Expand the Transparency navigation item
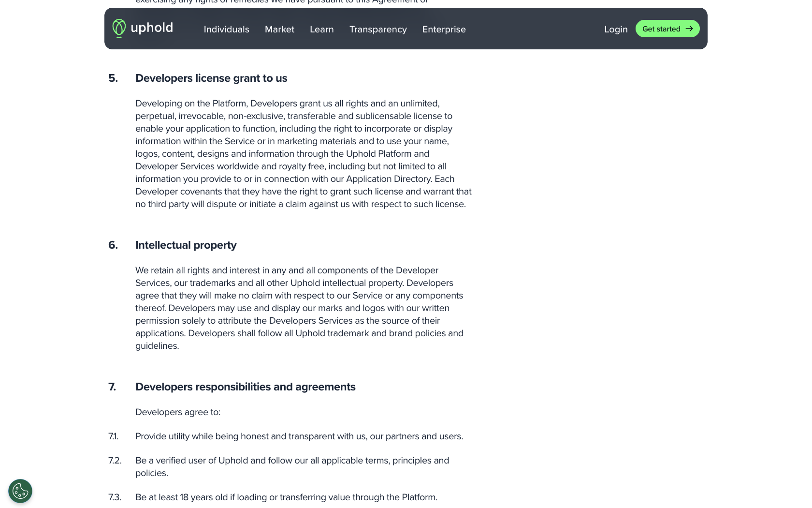The width and height of the screenshot is (812, 508). pos(378,30)
